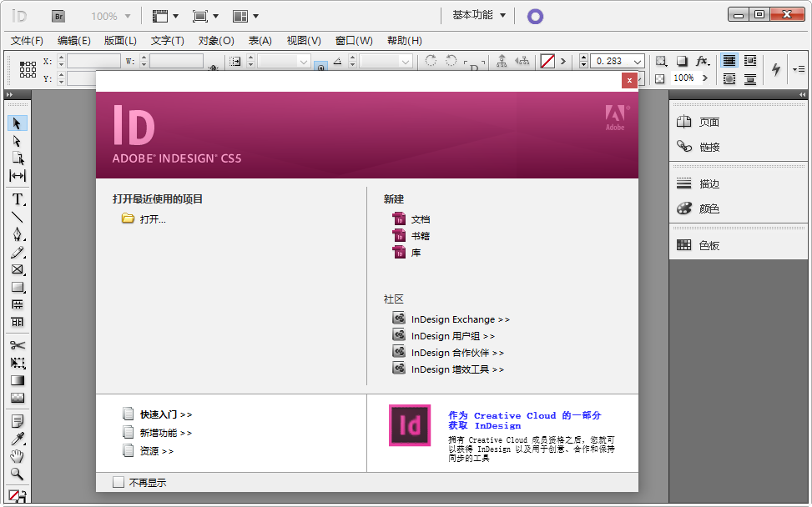Click the Quick Apply lightning icon
The image size is (812, 507).
[x=775, y=69]
